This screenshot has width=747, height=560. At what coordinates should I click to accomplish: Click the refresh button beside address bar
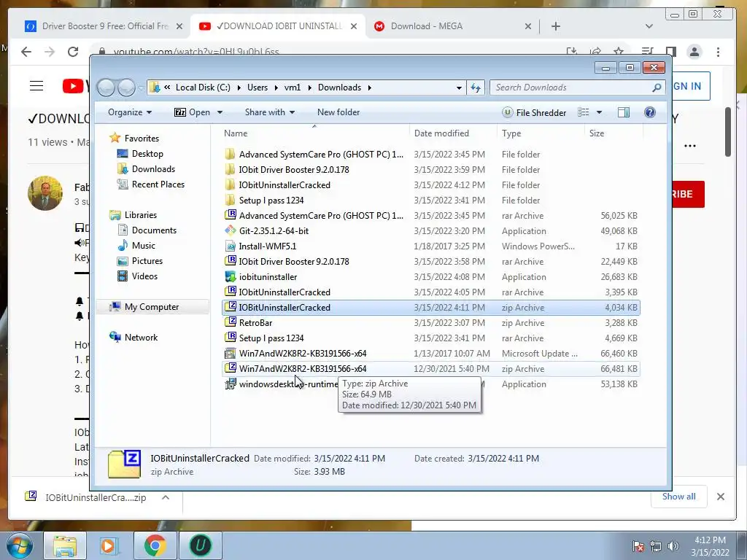pyautogui.click(x=476, y=87)
